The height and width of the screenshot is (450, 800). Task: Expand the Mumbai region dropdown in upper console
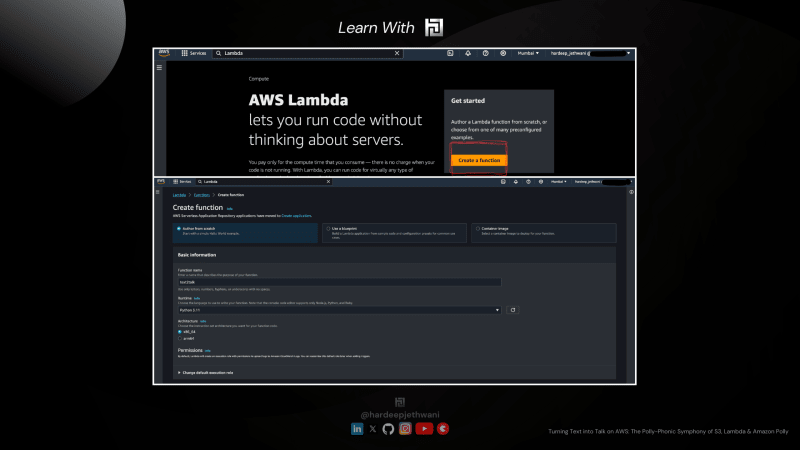[528, 53]
